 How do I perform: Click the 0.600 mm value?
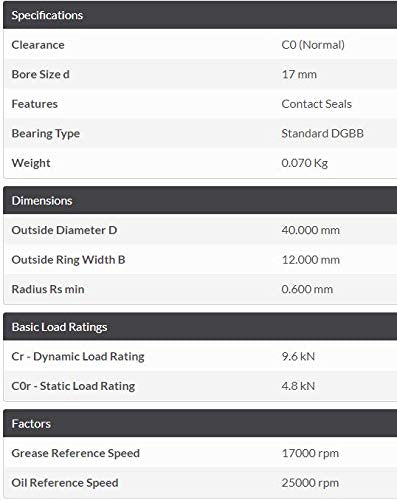(307, 289)
